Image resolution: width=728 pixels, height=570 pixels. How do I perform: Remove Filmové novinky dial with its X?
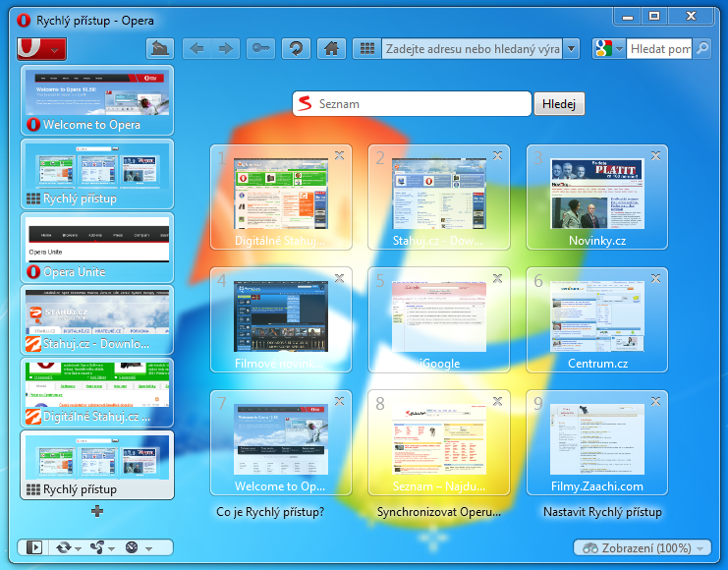339,278
